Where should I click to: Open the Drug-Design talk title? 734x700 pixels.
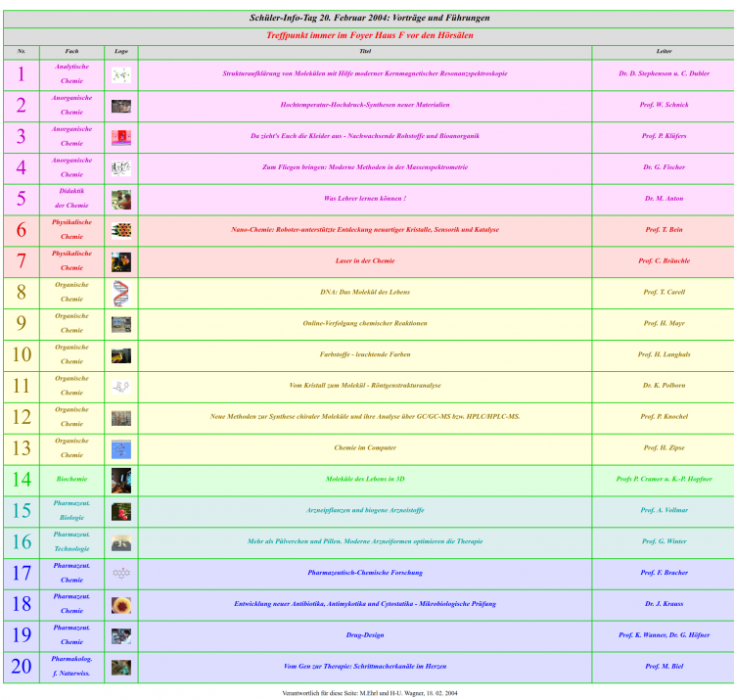pos(365,635)
